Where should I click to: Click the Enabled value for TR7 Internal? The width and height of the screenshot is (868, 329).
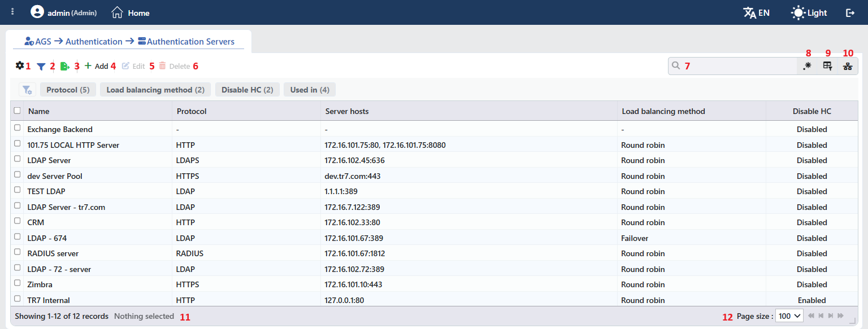(x=812, y=300)
